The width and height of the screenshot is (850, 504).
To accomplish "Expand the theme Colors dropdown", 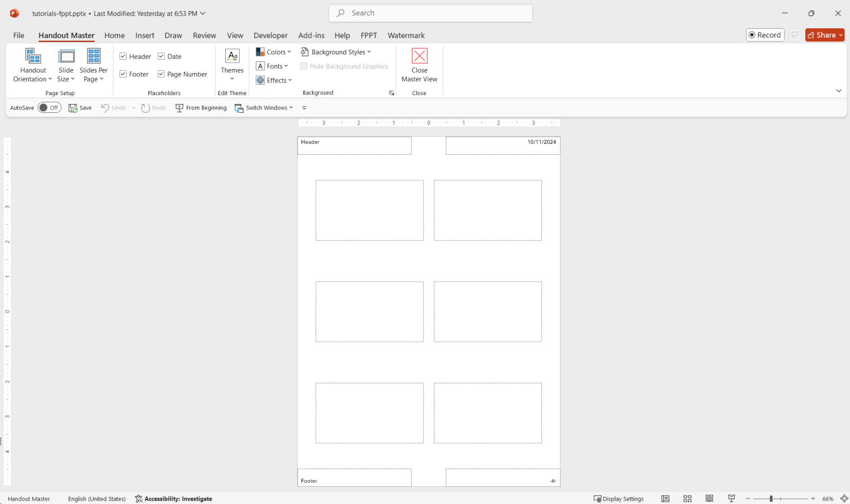I will coord(273,51).
